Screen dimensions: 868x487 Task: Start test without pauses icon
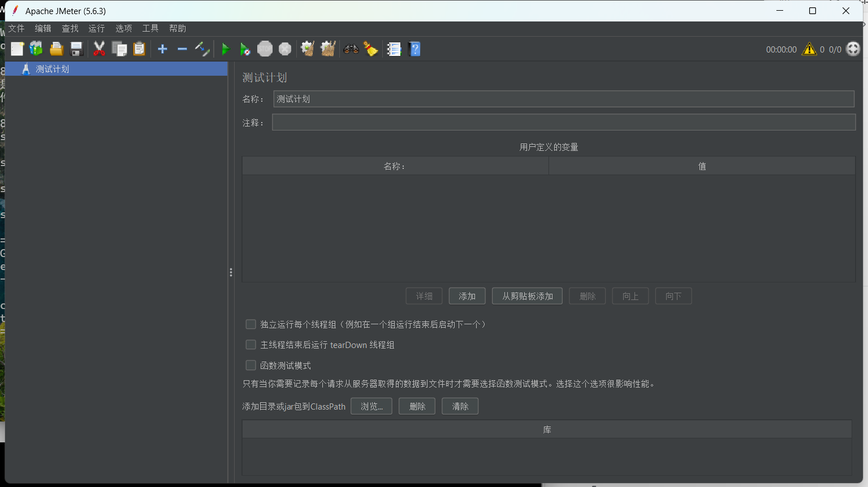245,49
